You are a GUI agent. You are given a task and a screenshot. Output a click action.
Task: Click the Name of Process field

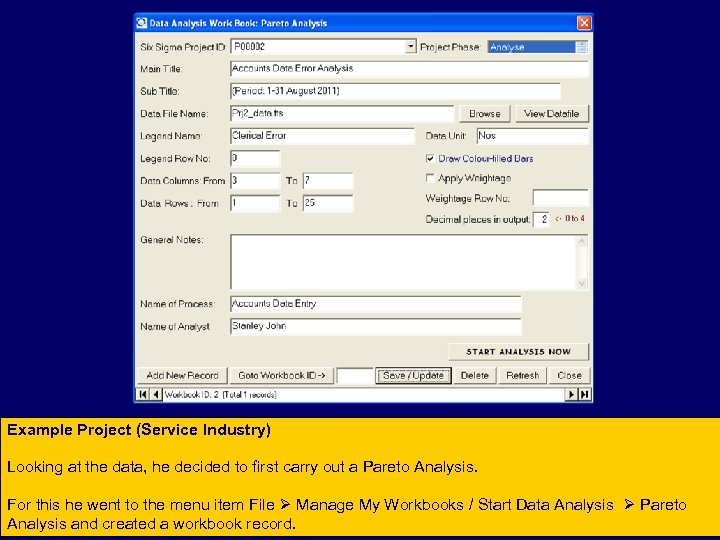coord(376,304)
